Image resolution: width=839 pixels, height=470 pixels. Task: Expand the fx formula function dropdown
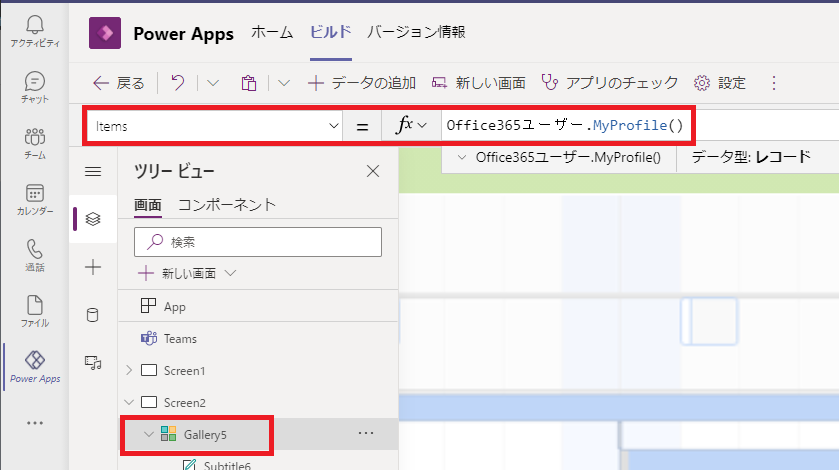pos(411,126)
